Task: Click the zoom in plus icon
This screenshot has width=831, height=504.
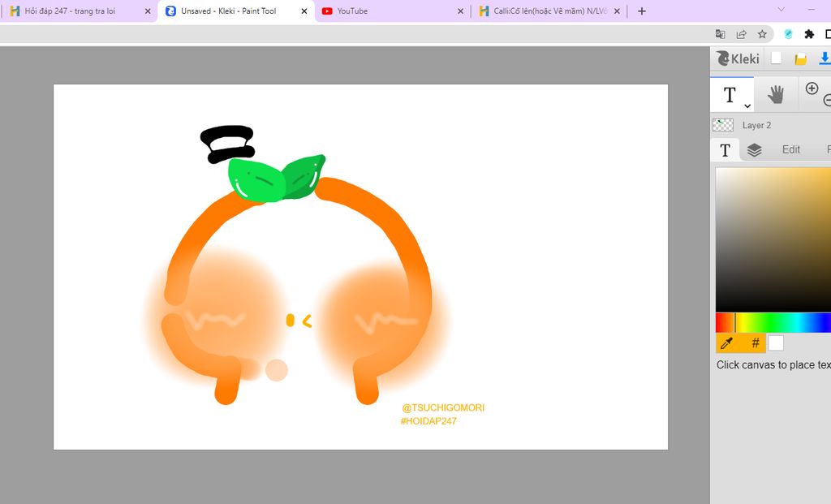Action: [812, 88]
